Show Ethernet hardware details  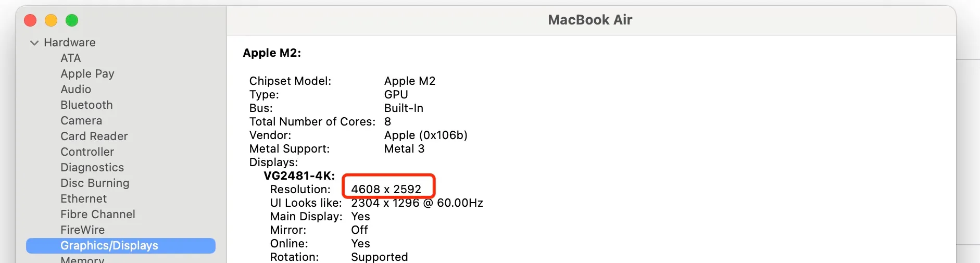coord(83,199)
